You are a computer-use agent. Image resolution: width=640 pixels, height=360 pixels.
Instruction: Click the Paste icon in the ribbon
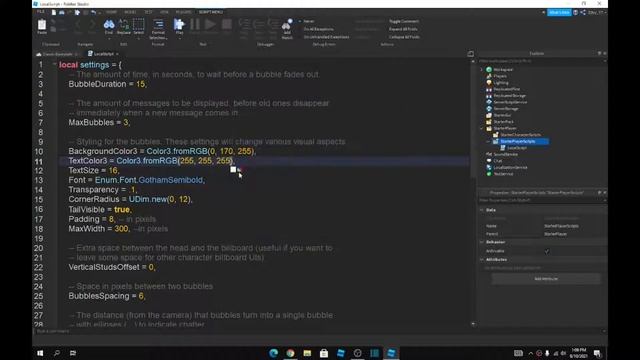[x=42, y=25]
